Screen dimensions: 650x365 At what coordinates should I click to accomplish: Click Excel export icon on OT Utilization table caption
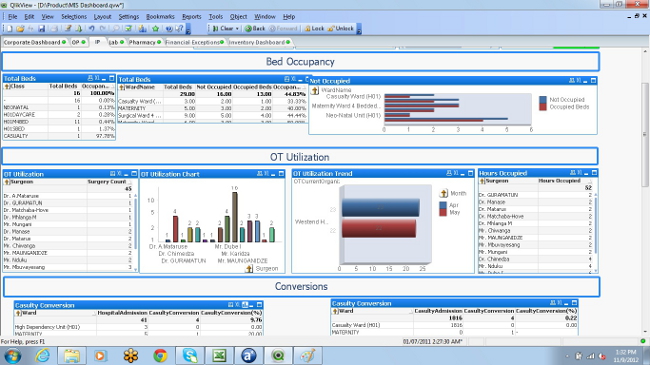click(x=119, y=173)
